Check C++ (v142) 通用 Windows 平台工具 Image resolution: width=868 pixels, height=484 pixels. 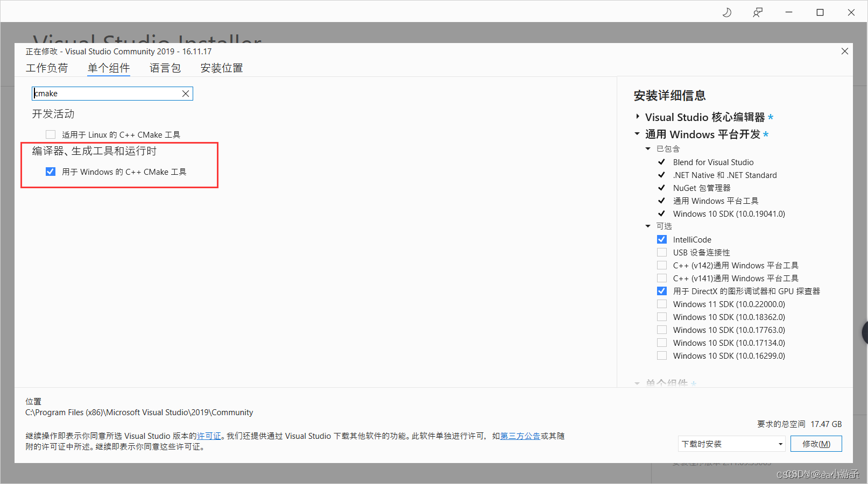[662, 265]
